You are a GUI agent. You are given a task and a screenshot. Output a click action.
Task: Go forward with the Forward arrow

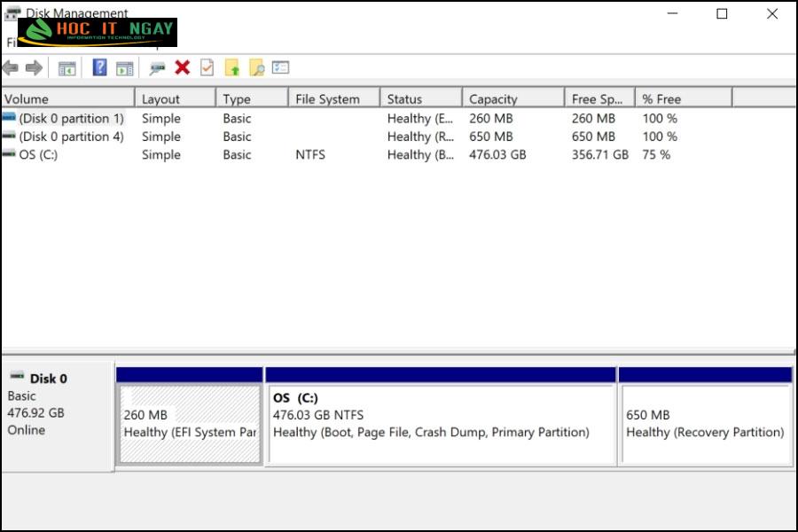[34, 67]
